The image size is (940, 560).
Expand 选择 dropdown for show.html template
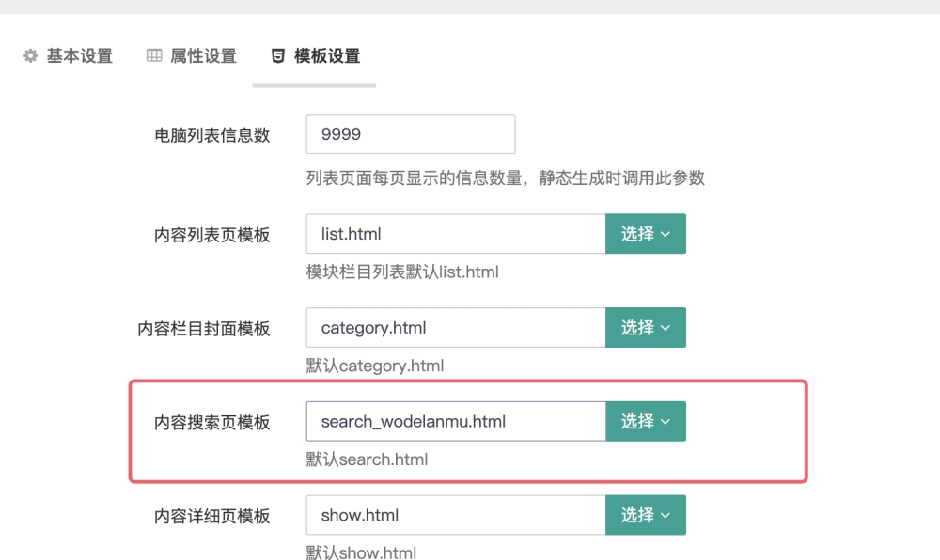pos(646,515)
